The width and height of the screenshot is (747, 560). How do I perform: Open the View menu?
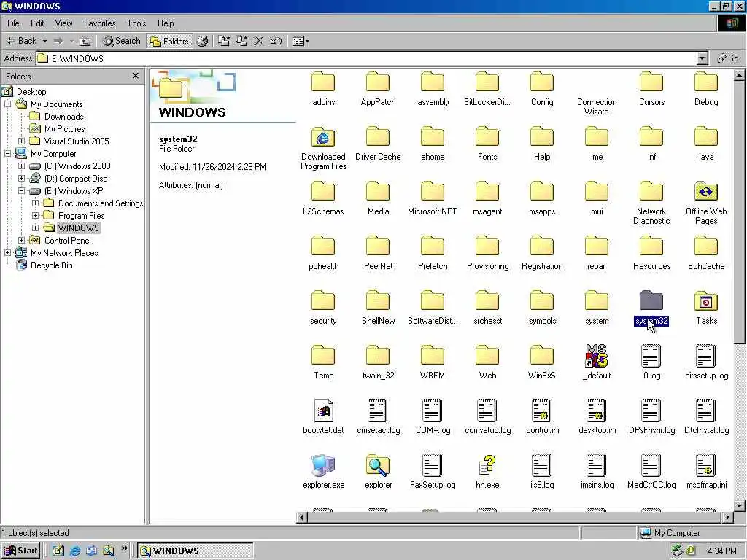(63, 23)
